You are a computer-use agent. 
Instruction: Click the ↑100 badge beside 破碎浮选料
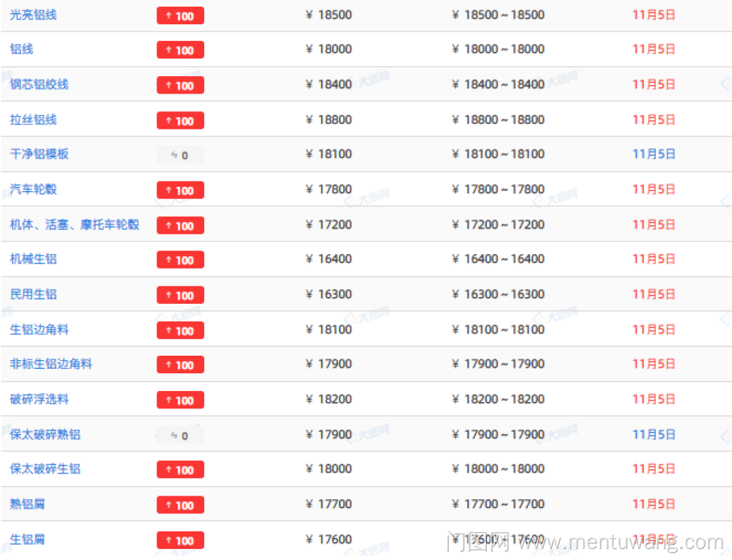[180, 400]
